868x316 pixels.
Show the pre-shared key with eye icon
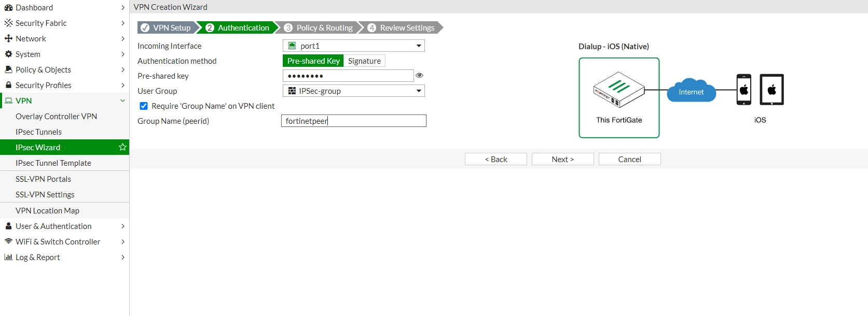pos(420,76)
